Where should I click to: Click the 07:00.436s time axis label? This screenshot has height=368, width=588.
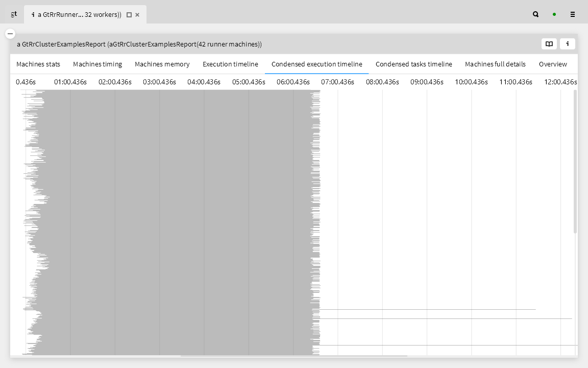[337, 82]
